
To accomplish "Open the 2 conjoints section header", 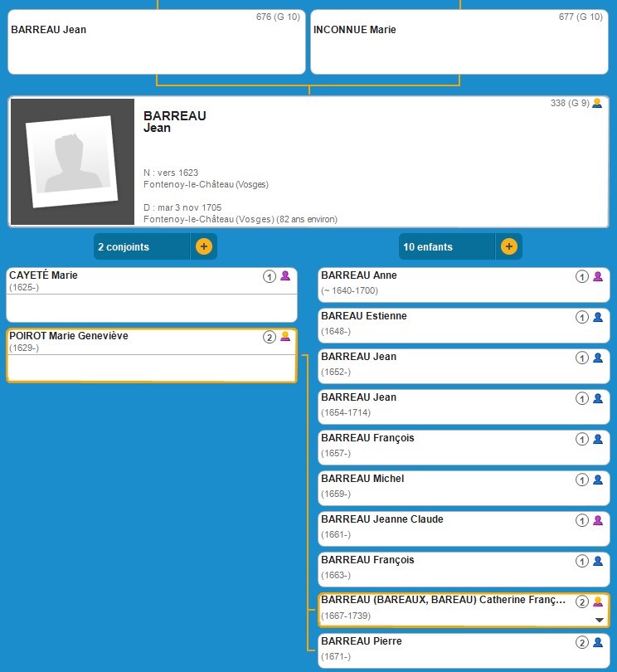I will 142,246.
